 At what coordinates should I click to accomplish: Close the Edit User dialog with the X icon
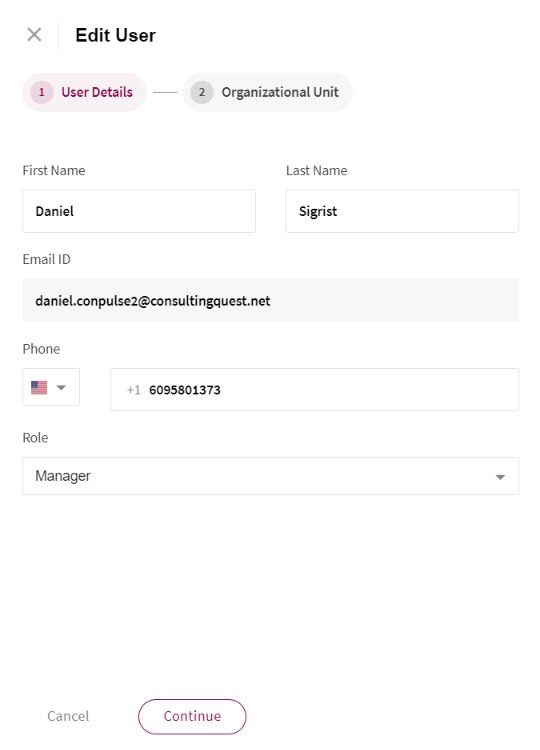pyautogui.click(x=34, y=35)
